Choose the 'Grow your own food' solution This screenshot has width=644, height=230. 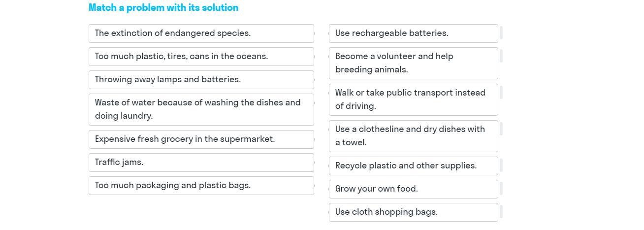(x=413, y=189)
